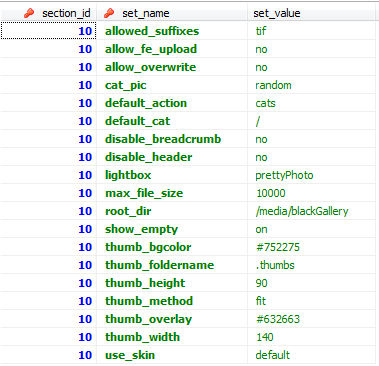379x366 pixels.
Task: Click the 'fit' value cell
Action: pos(312,301)
